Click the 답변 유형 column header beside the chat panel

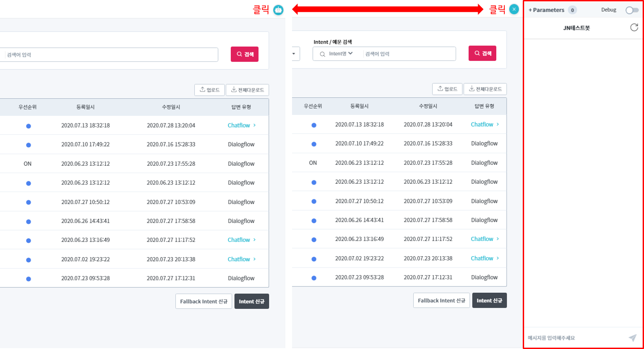pyautogui.click(x=484, y=106)
